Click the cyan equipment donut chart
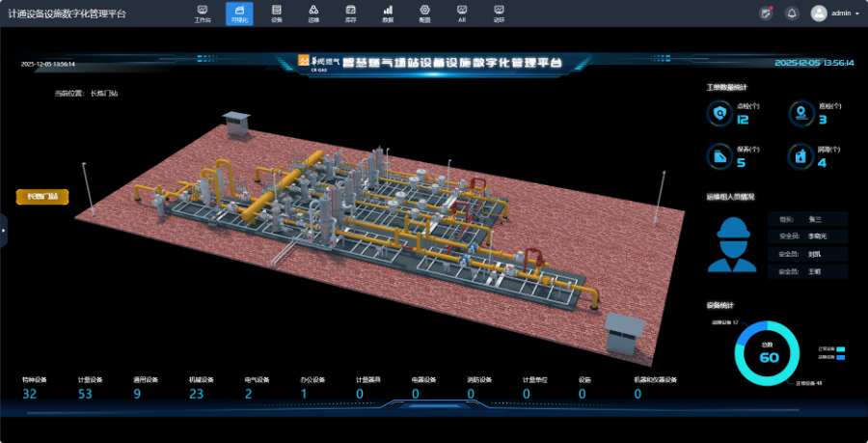The height and width of the screenshot is (443, 868). click(769, 353)
